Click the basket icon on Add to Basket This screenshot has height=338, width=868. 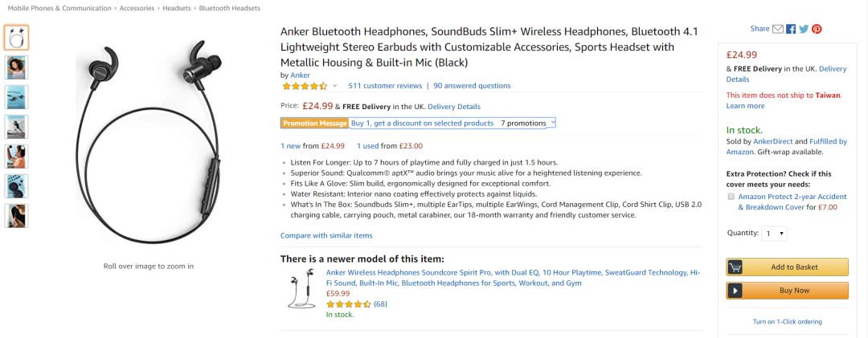736,267
